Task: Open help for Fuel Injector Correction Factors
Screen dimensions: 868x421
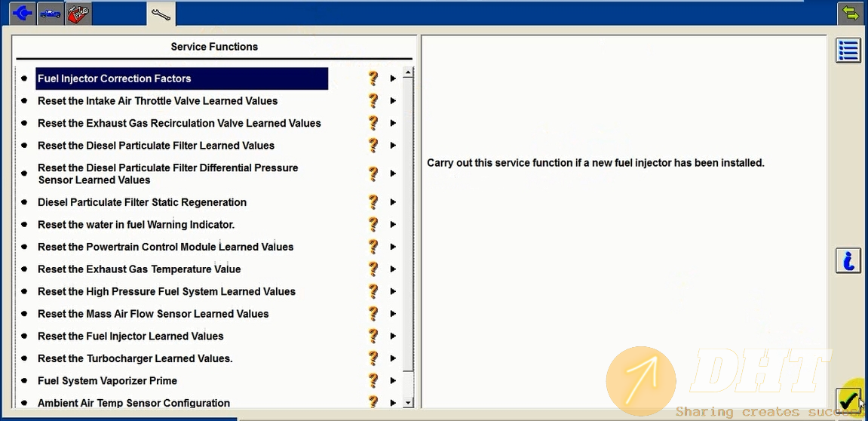Action: (373, 78)
